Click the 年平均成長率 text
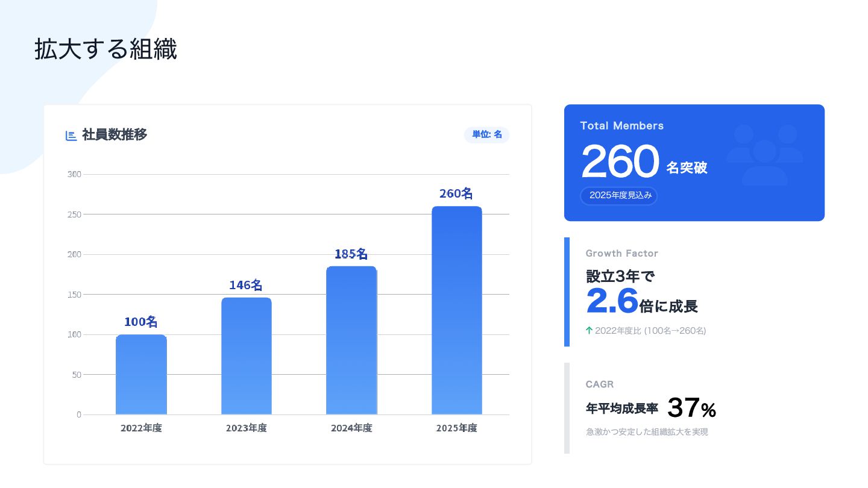Viewport: 868px width, 488px height. point(622,408)
